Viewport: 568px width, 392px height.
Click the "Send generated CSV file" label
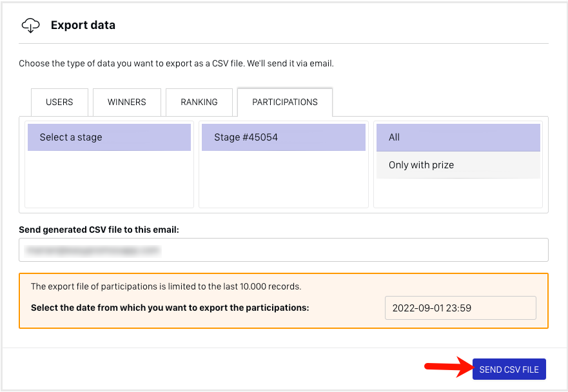pyautogui.click(x=99, y=230)
